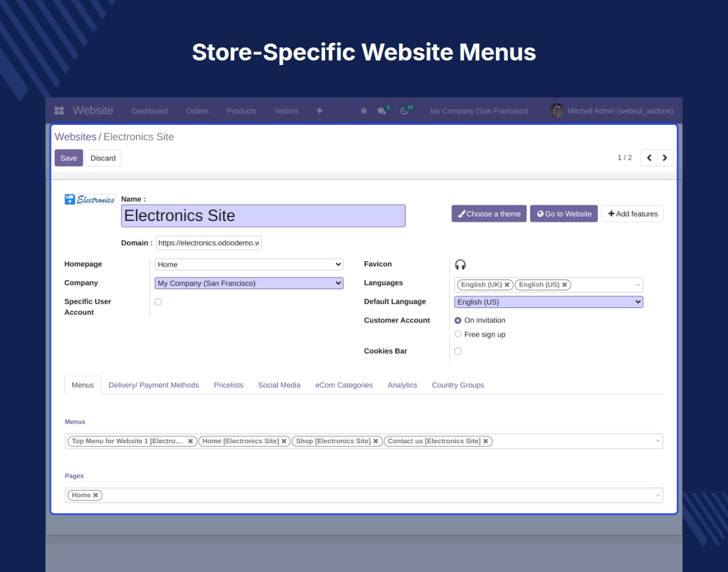
Task: Go to previous record arrow
Action: click(649, 158)
